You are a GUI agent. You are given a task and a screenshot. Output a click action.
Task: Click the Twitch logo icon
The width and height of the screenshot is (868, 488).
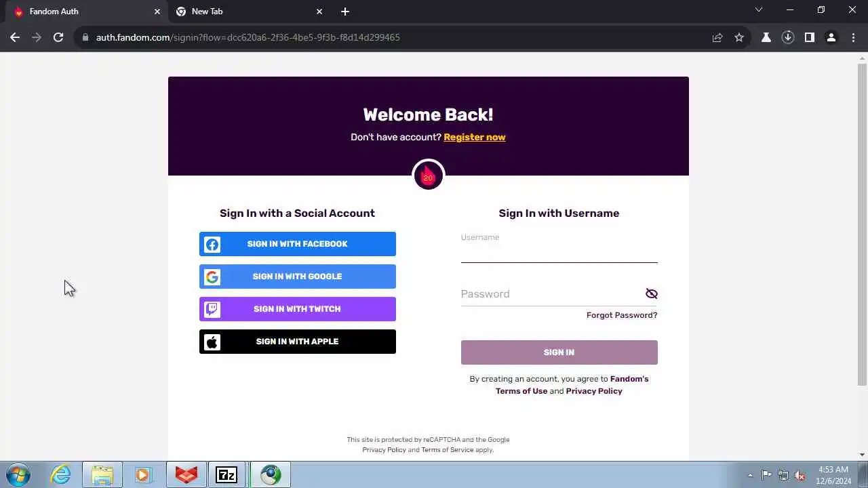point(212,309)
